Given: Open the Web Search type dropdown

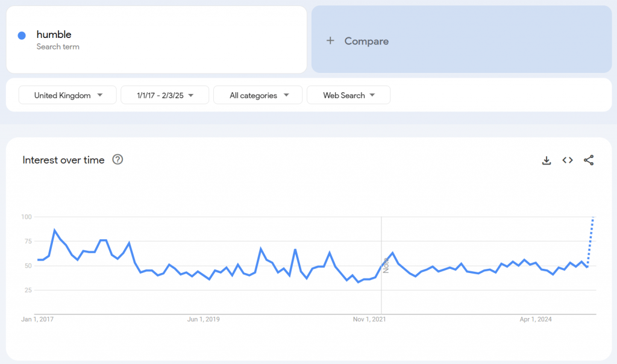Looking at the screenshot, I should 348,95.
